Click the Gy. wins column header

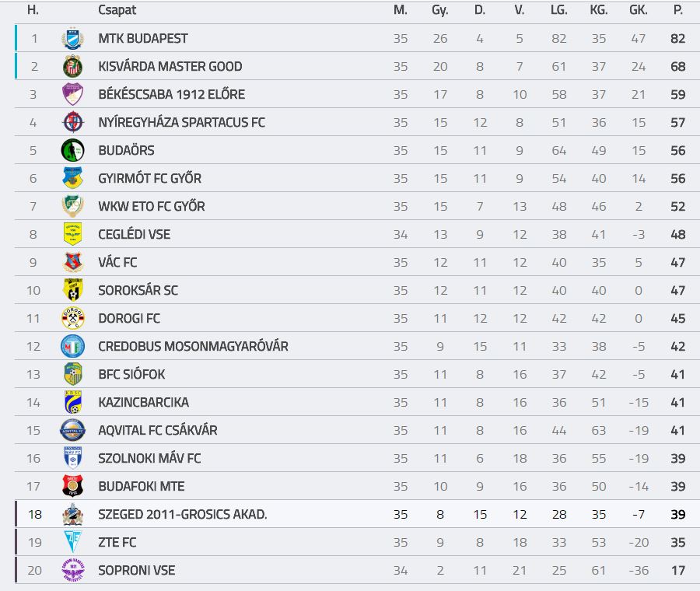(439, 10)
